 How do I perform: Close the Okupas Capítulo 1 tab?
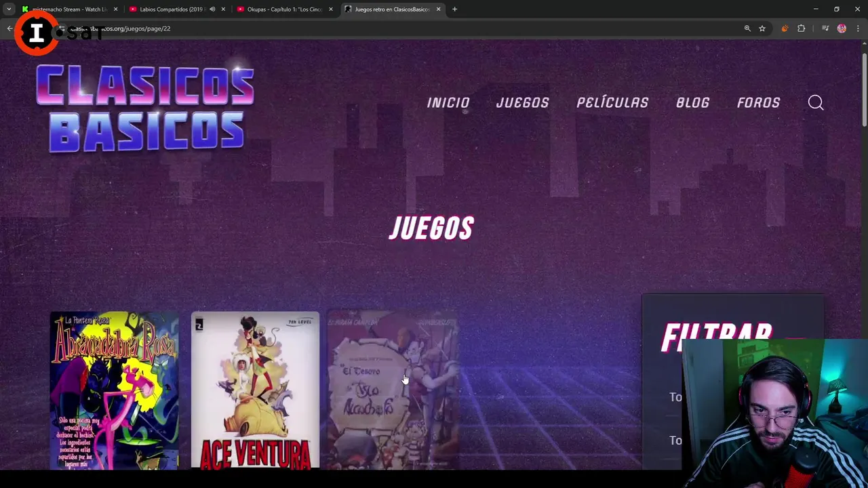pos(331,9)
